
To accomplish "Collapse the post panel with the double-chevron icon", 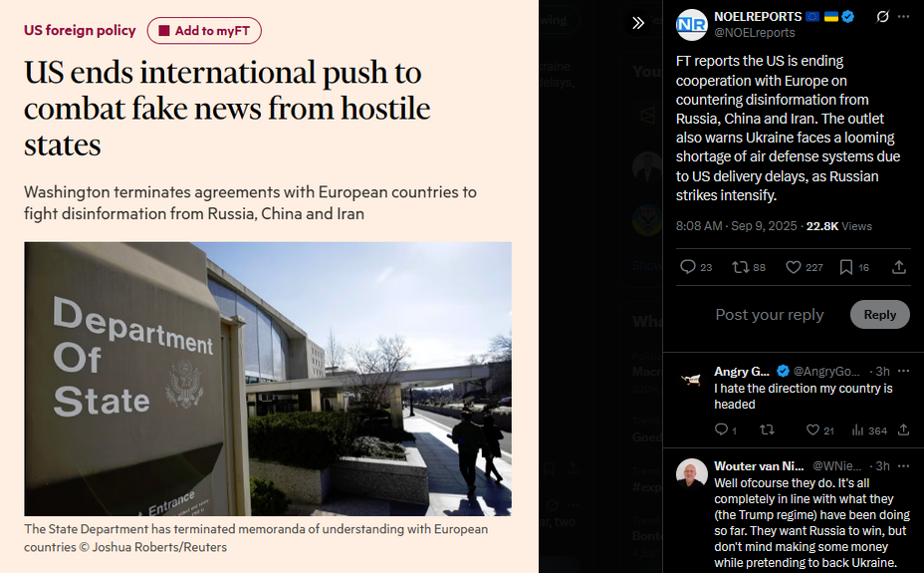I will point(638,23).
